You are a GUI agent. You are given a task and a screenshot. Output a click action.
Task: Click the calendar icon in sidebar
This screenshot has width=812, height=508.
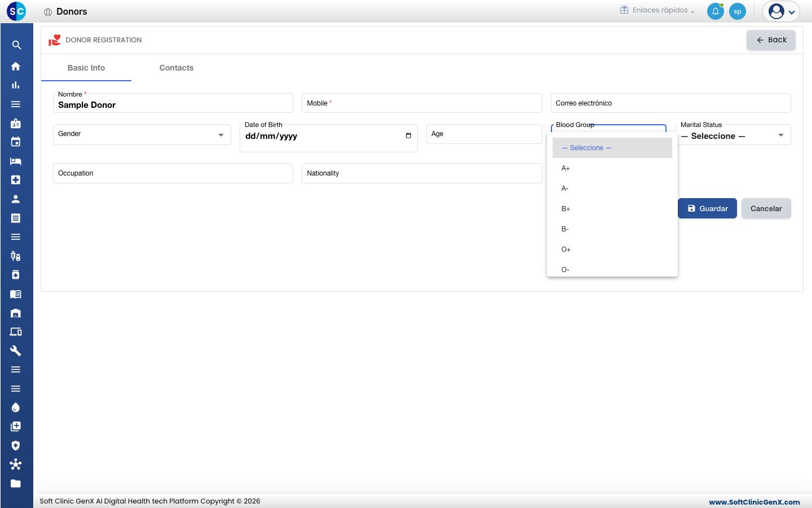(x=16, y=142)
